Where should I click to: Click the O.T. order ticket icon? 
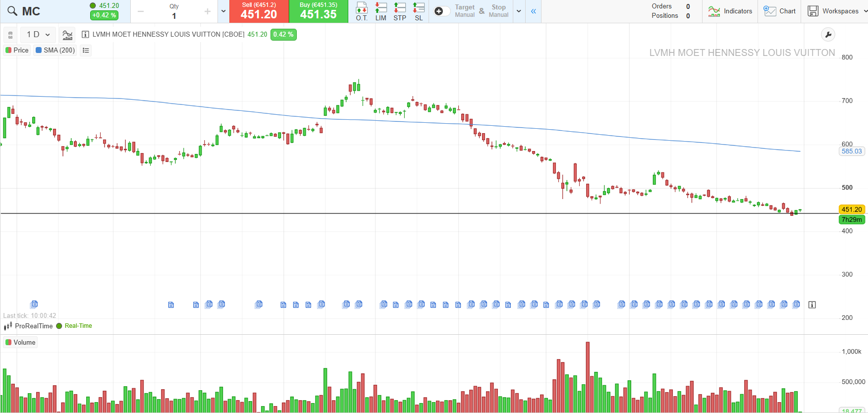(362, 11)
